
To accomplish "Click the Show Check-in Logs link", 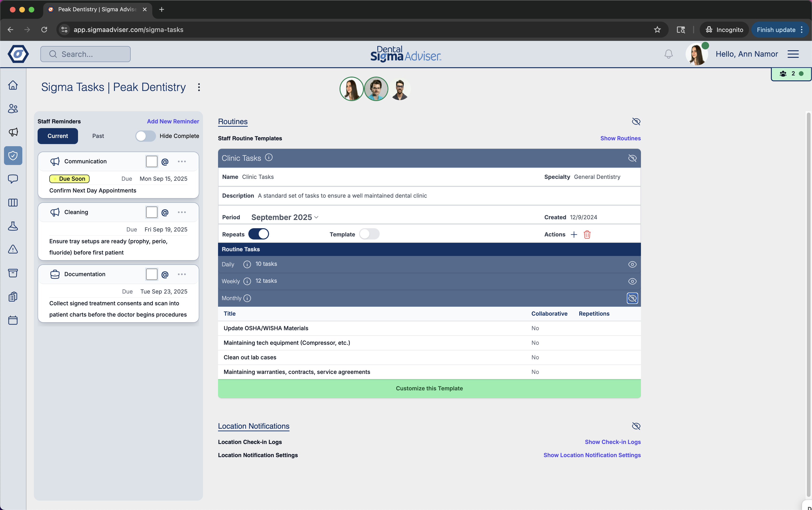I will point(613,442).
